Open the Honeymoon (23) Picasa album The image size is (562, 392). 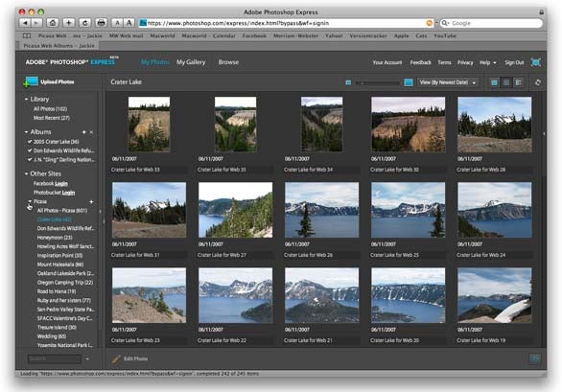[x=55, y=237]
